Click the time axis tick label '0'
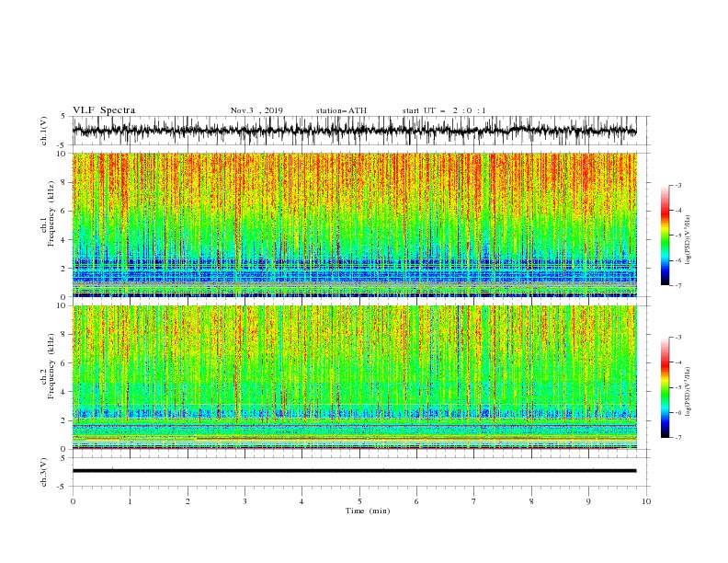 [73, 501]
